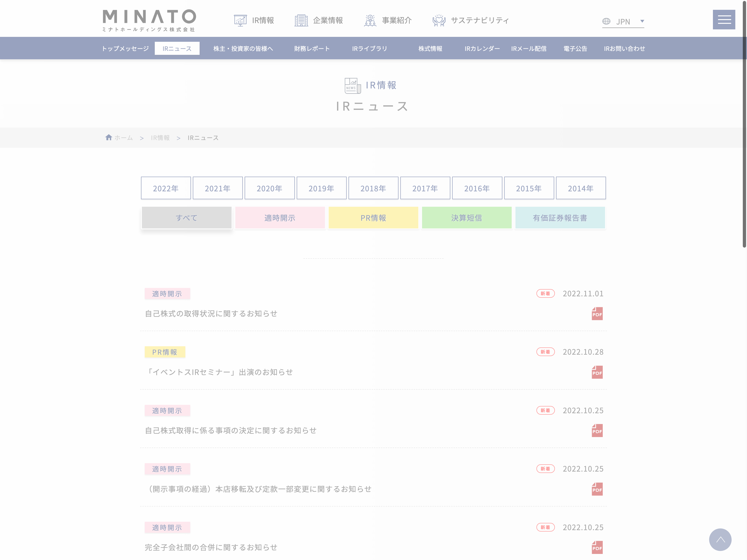
Task: Click the scroll-to-top arrow button
Action: tap(720, 539)
